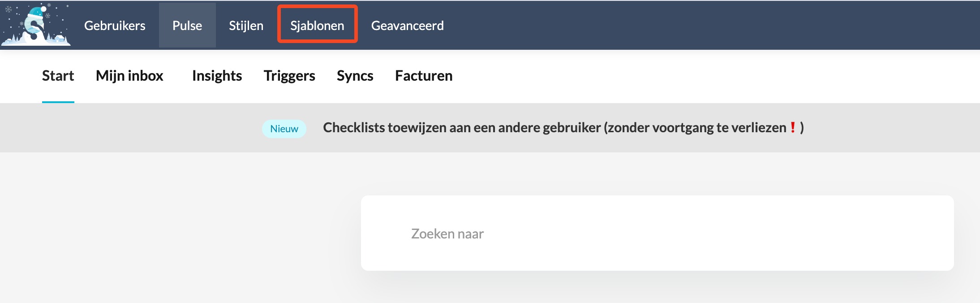Open the Facturen tab
Image resolution: width=980 pixels, height=303 pixels.
424,76
